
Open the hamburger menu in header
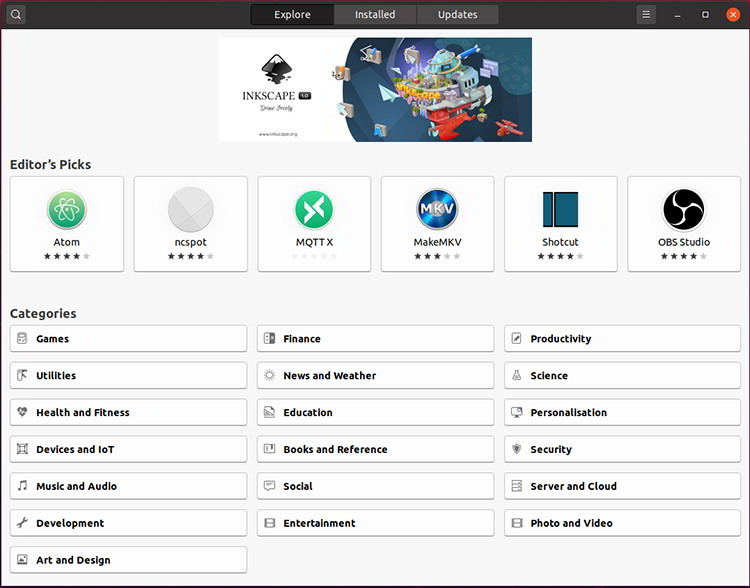coord(646,14)
